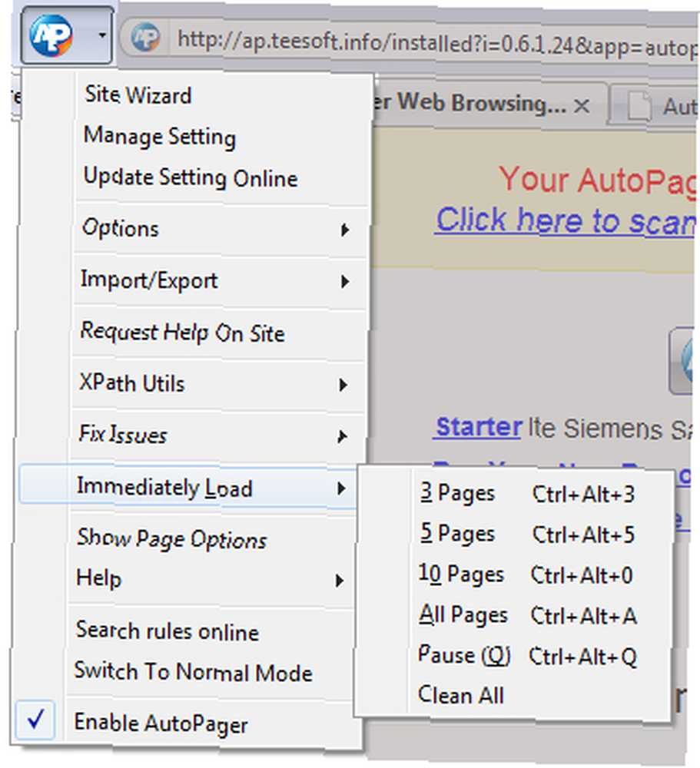Select Update Setting Online
The image size is (700, 768).
[191, 177]
